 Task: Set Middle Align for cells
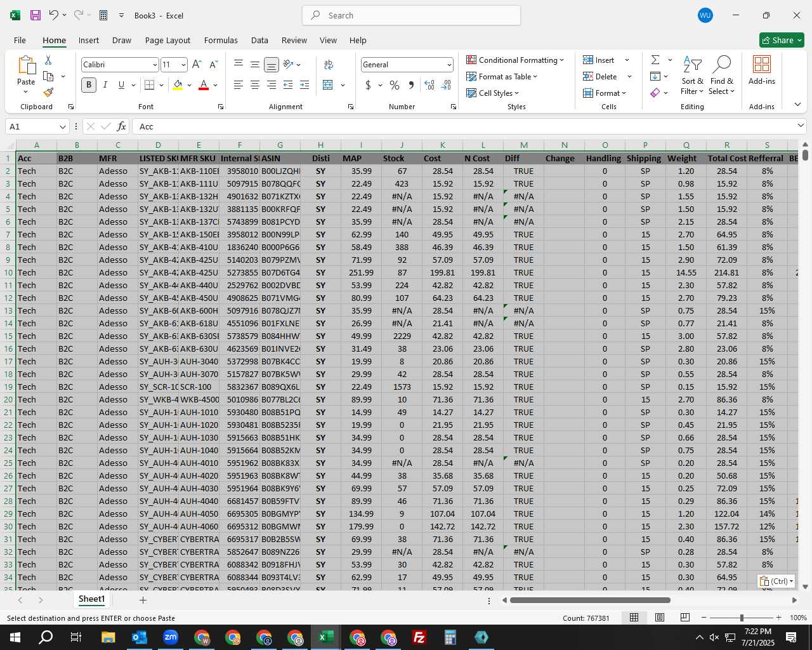pos(255,65)
